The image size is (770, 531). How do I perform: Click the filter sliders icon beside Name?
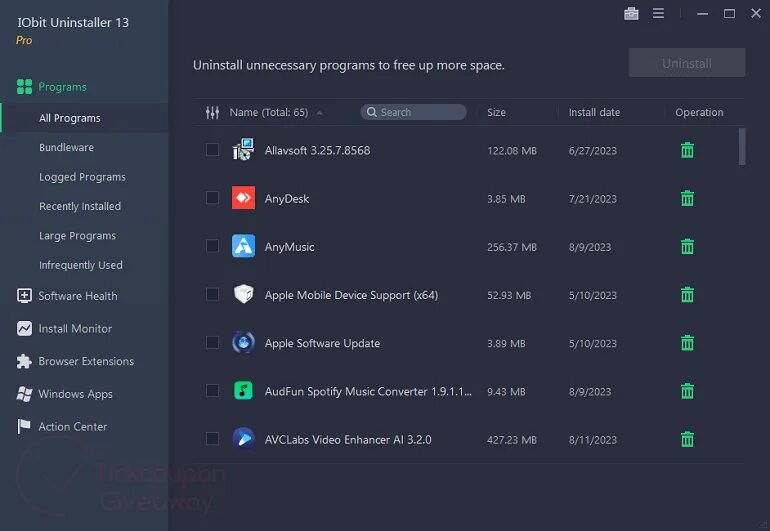click(212, 112)
